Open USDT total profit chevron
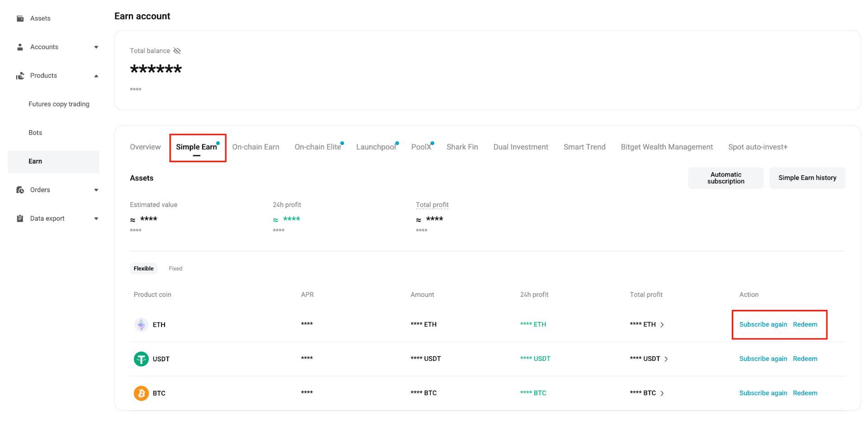868x421 pixels. tap(666, 359)
